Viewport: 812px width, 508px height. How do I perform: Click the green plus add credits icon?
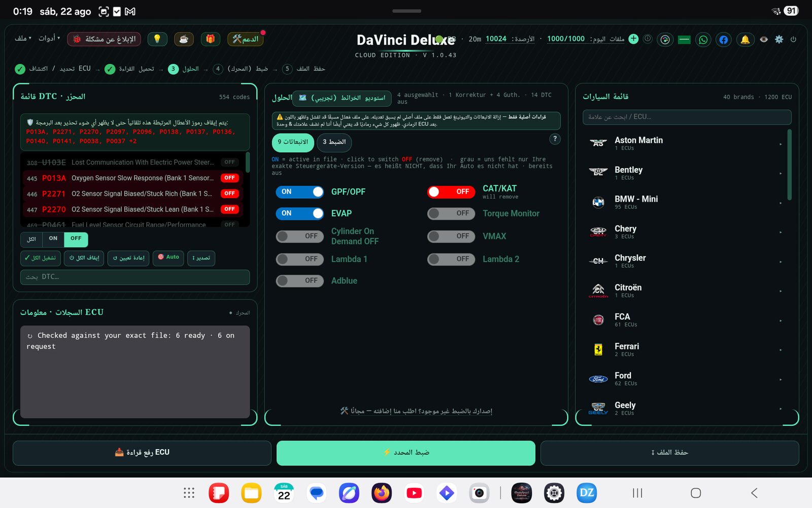(633, 39)
